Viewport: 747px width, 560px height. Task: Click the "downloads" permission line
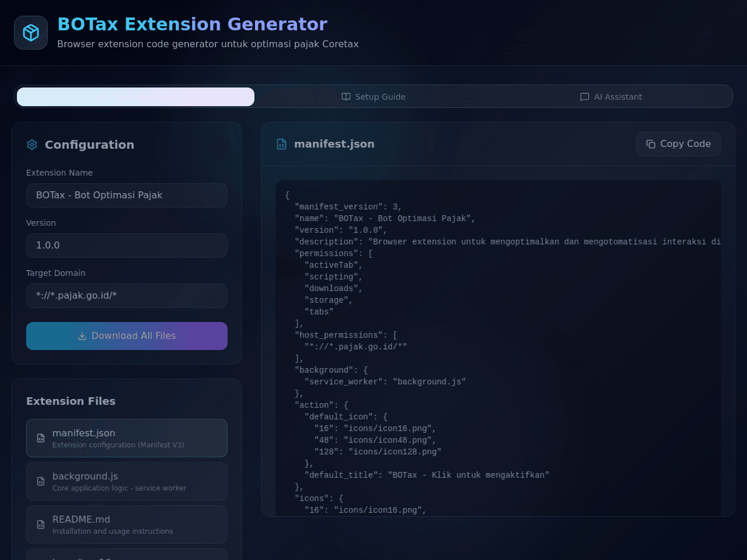pyautogui.click(x=333, y=289)
